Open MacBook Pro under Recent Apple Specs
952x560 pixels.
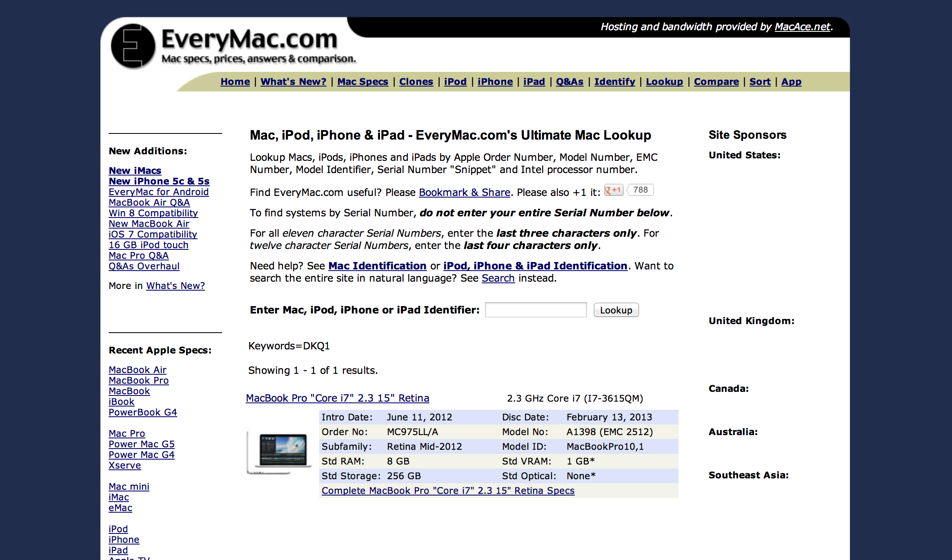[x=138, y=380]
